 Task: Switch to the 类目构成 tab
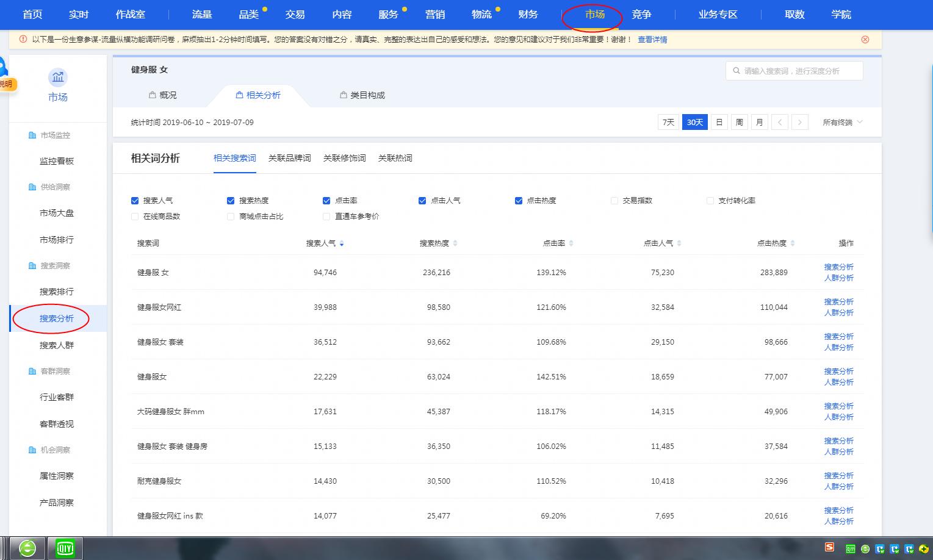click(369, 95)
